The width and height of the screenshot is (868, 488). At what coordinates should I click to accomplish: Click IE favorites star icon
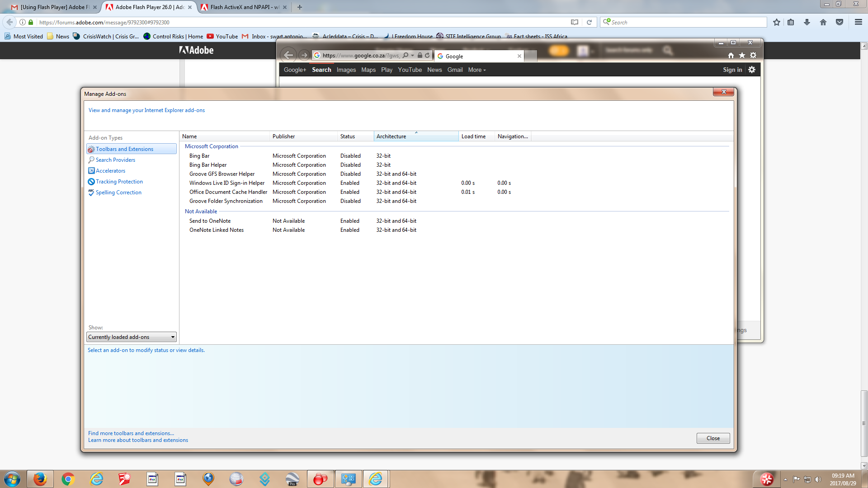click(x=742, y=55)
